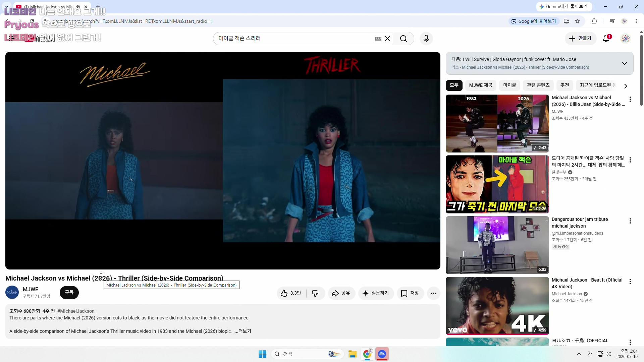Open the volume tray icon
Screen dimensions: 644x362
608,354
